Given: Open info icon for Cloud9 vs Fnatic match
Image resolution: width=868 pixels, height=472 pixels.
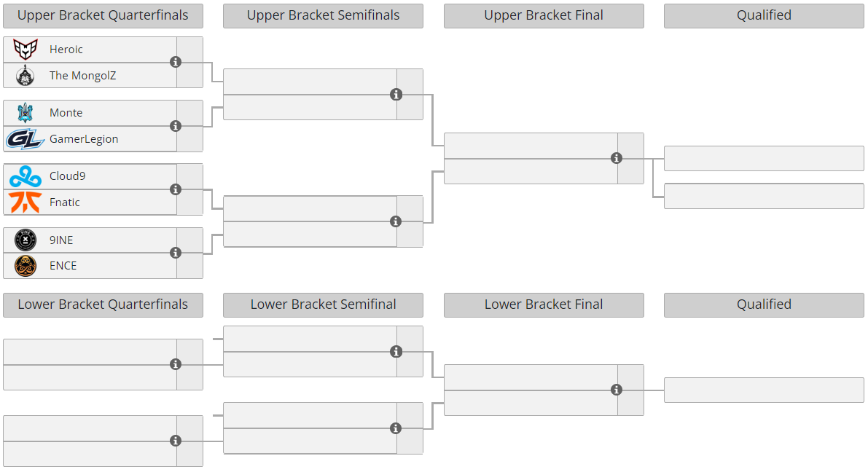Looking at the screenshot, I should tap(176, 189).
